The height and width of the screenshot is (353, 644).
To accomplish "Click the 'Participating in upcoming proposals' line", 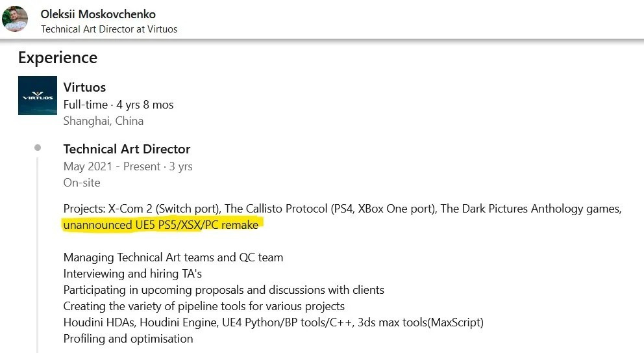I will click(x=224, y=290).
